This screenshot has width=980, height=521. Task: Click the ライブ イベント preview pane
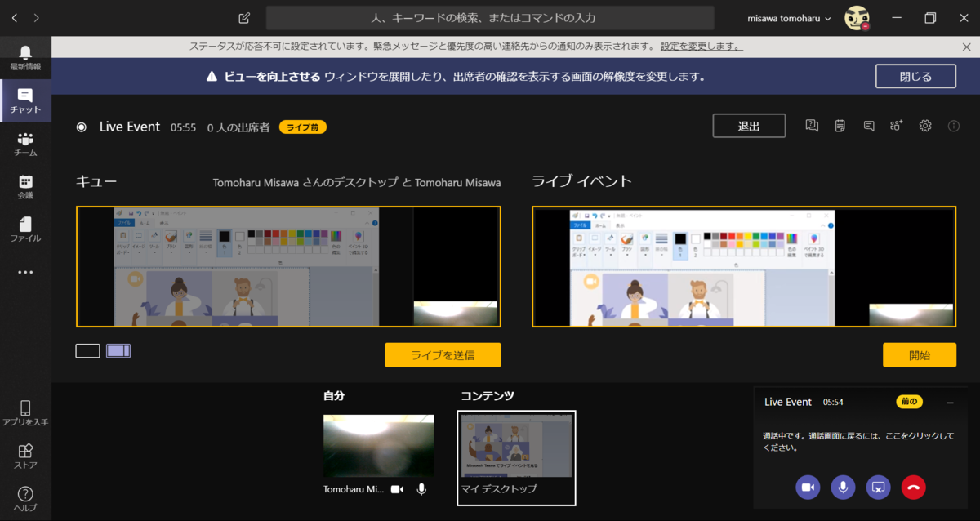(x=744, y=267)
